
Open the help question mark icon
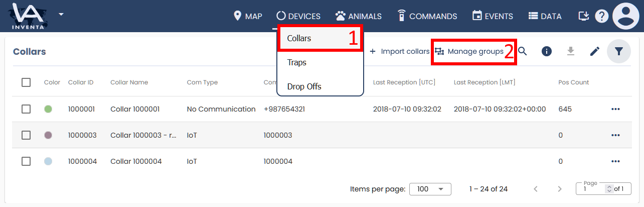point(601,16)
